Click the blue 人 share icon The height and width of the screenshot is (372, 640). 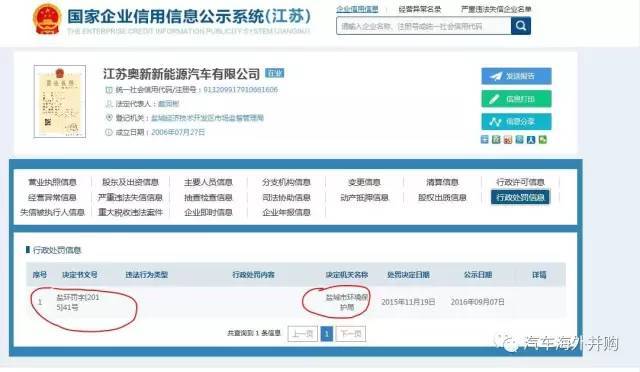[531, 140]
